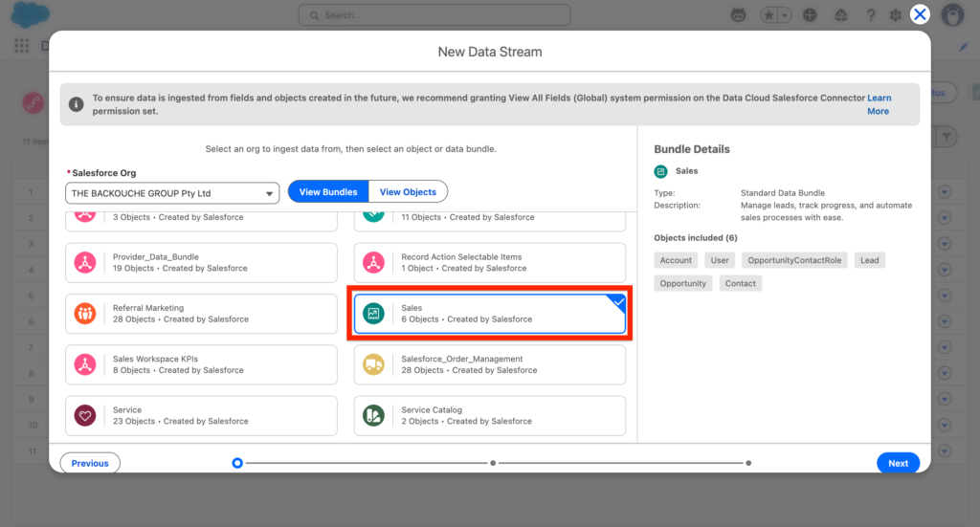Click the Provider_Data_Bundle icon
980x527 pixels.
(86, 263)
